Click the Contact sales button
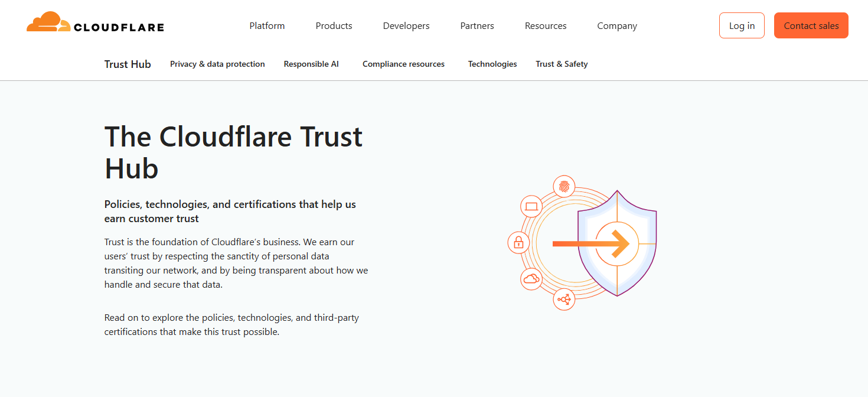Viewport: 868px width, 397px height. tap(811, 25)
